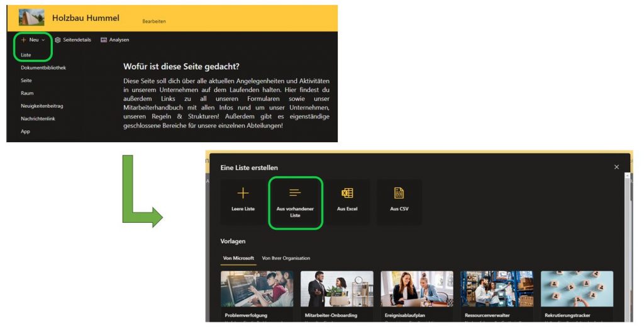Open the Problemverfolgung template thumbnail
This screenshot has height=328, width=644.
tap(257, 289)
